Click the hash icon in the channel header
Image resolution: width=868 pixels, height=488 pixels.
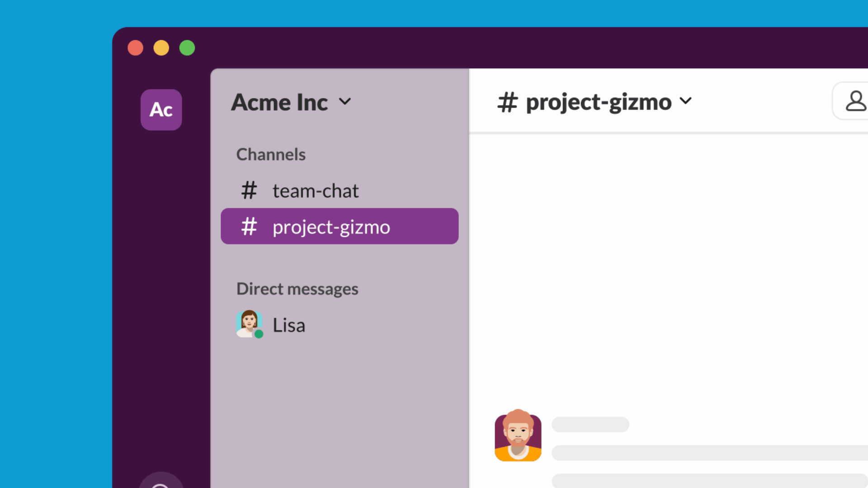[507, 102]
